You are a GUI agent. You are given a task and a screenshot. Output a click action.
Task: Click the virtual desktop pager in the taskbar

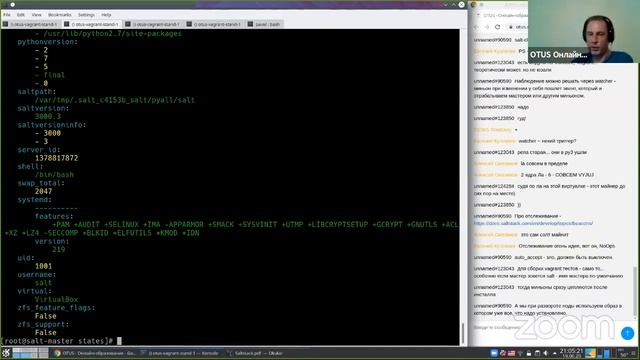pyautogui.click(x=30, y=353)
